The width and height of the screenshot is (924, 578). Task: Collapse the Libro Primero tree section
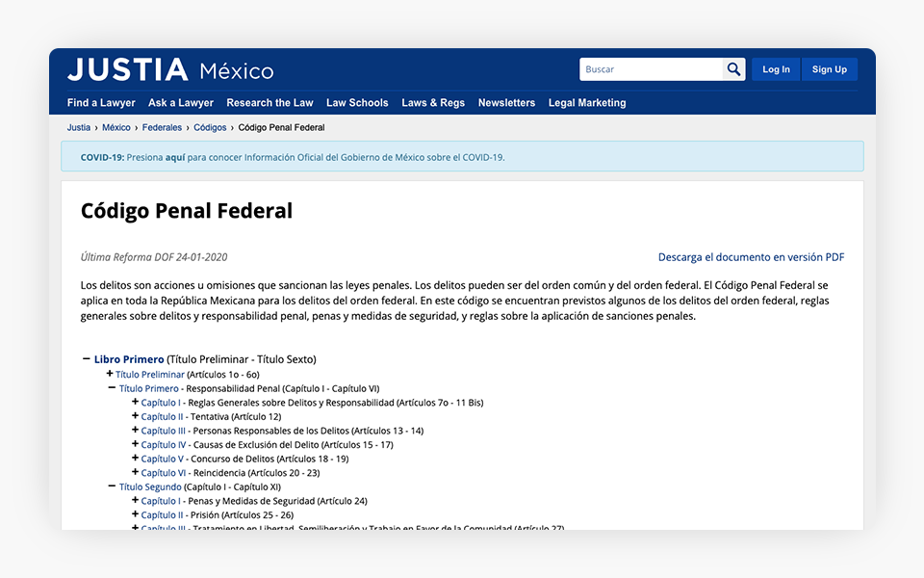tap(87, 359)
